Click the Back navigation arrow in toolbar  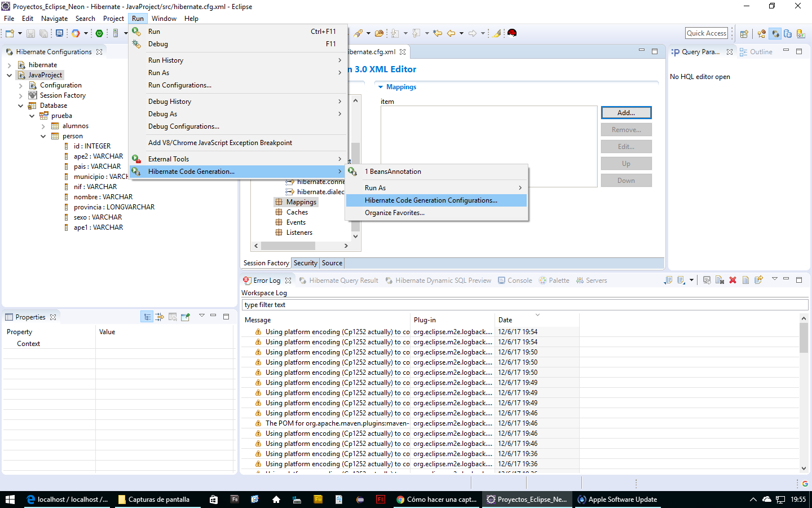point(451,33)
